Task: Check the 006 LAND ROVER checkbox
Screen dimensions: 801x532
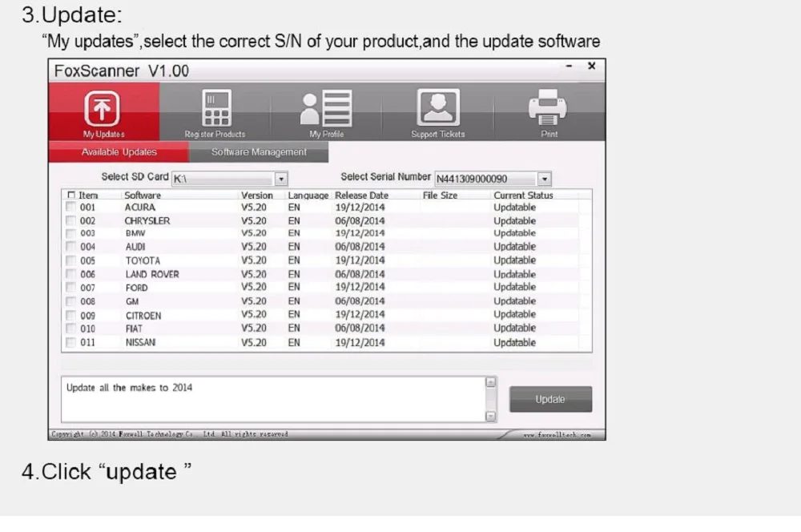Action: click(x=70, y=274)
